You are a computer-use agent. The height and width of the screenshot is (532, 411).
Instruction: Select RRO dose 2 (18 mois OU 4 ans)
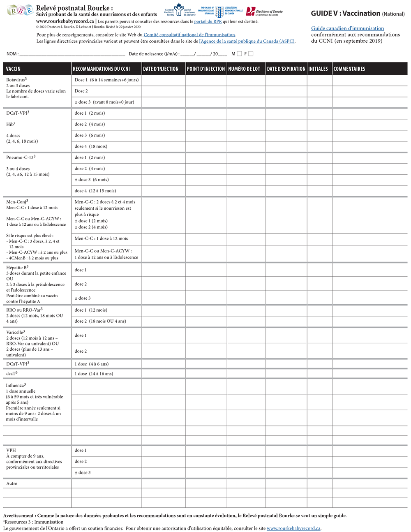[100, 321]
